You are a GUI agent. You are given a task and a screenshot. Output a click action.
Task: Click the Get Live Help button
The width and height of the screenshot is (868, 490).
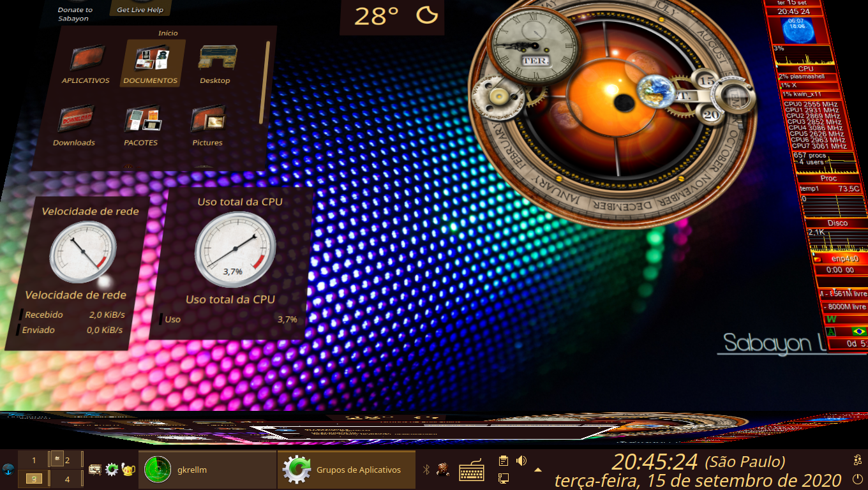tap(140, 8)
